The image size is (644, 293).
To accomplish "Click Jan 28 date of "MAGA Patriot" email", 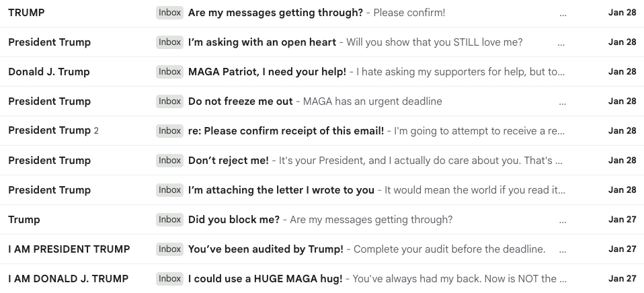I will [x=622, y=72].
